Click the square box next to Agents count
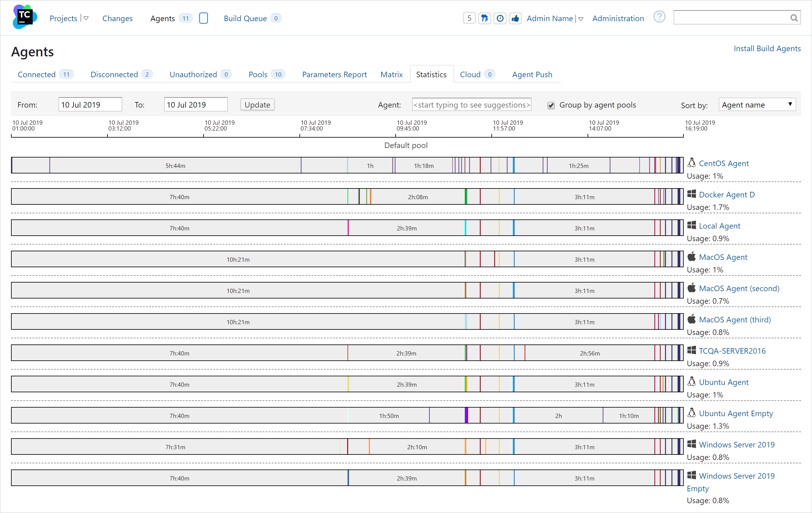The image size is (812, 513). pyautogui.click(x=203, y=18)
